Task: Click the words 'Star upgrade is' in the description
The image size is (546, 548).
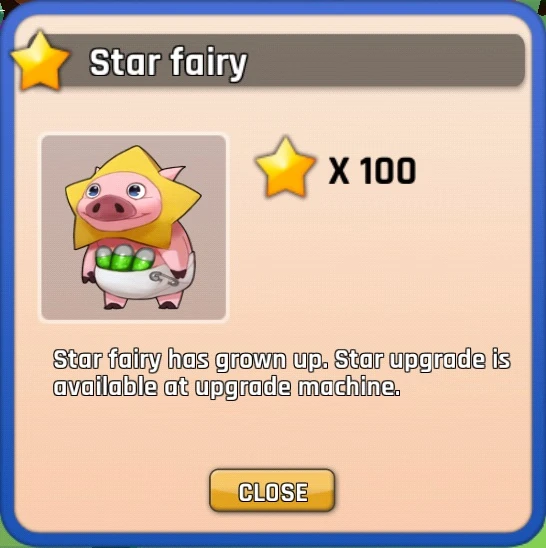Action: pos(423,360)
